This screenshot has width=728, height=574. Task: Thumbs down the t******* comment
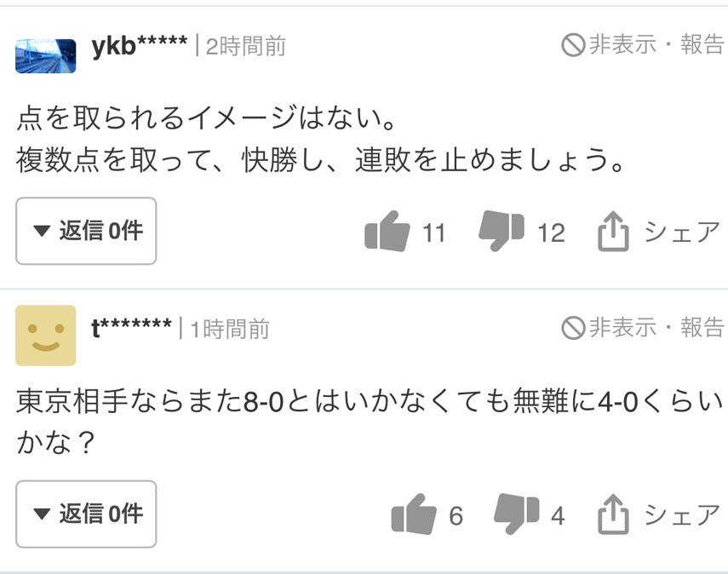(x=517, y=514)
